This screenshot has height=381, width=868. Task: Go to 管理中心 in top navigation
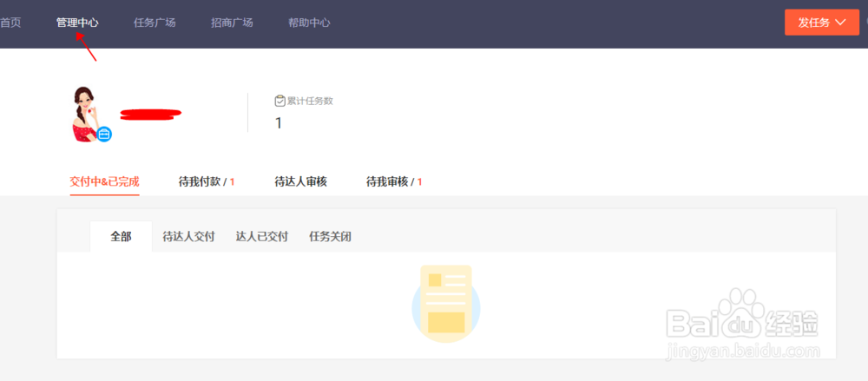pyautogui.click(x=77, y=23)
